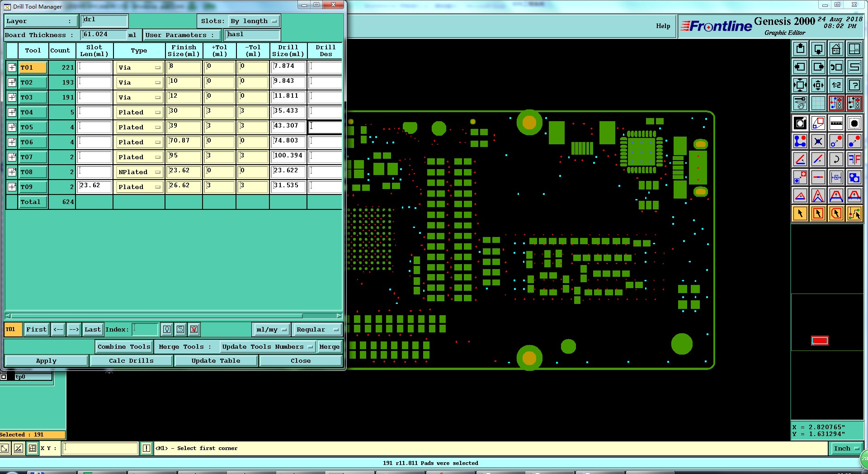The height and width of the screenshot is (474, 868).
Task: Expand the T01 tool row
Action: point(12,67)
